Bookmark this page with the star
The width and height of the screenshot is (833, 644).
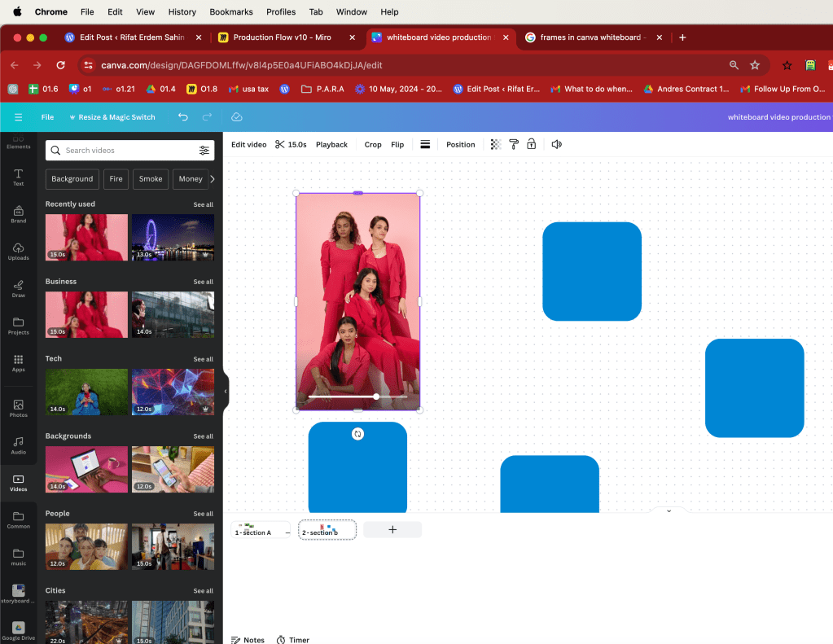754,65
